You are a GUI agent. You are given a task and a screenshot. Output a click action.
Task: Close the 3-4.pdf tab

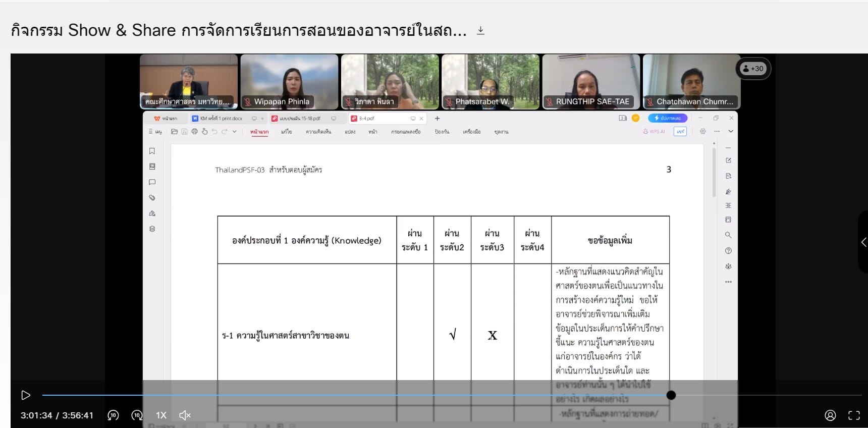pos(421,119)
